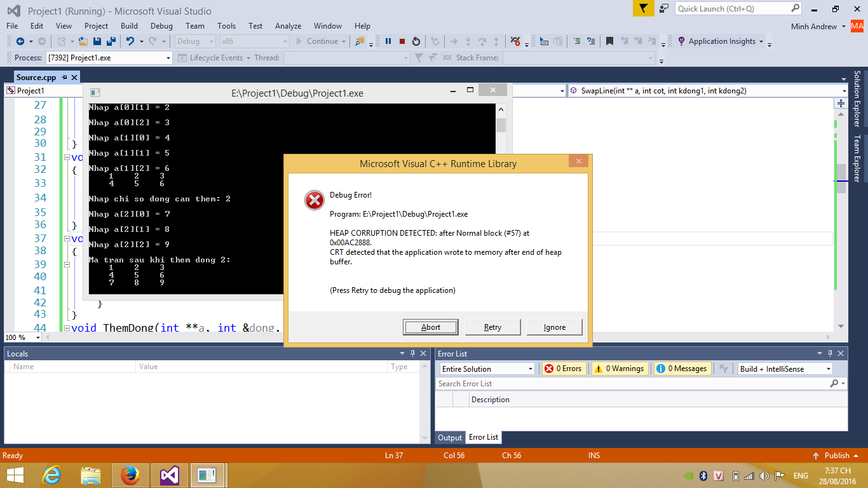Close the Visual C++ Runtime Library dialog
The image size is (868, 488).
pos(578,162)
